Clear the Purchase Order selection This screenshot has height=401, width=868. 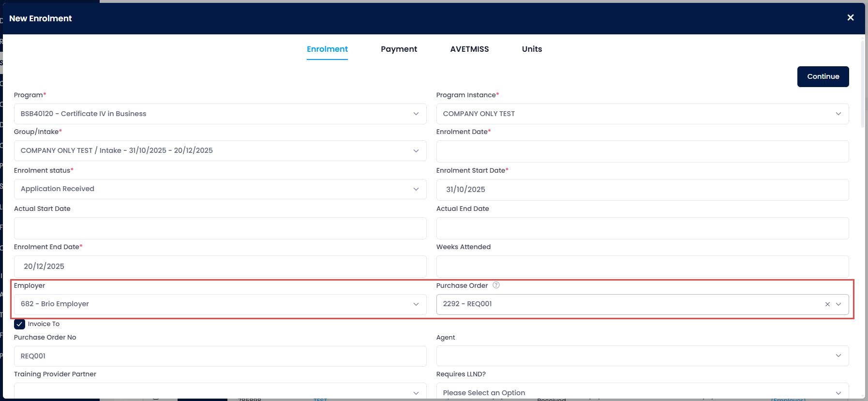(827, 304)
